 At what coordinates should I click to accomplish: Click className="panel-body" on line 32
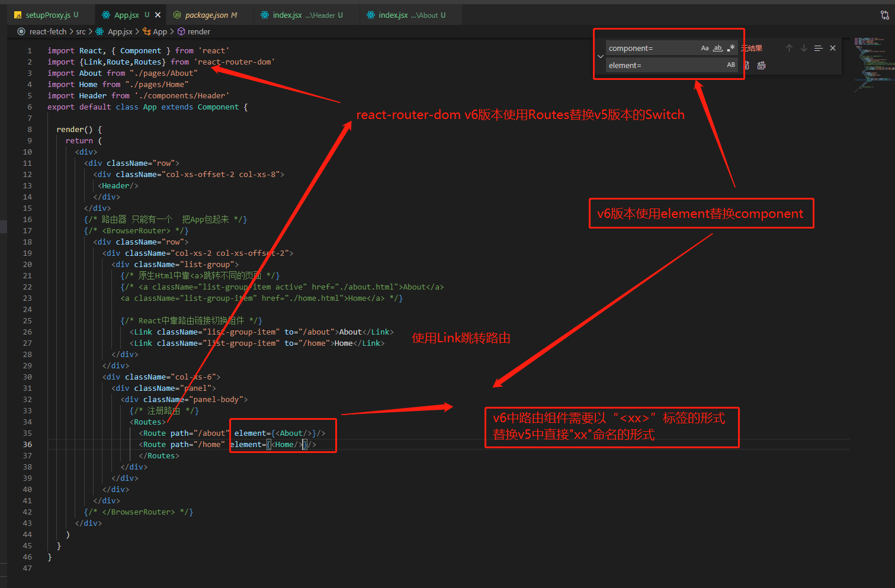(193, 399)
